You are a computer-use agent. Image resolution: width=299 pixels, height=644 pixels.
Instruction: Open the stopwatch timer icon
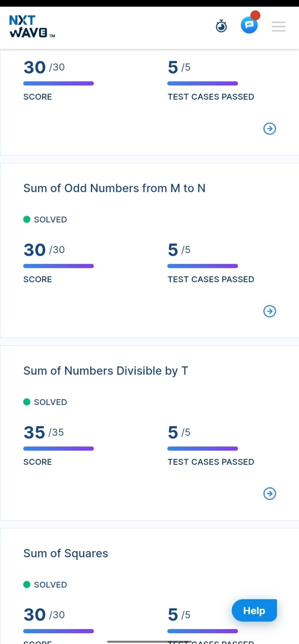coord(221,26)
